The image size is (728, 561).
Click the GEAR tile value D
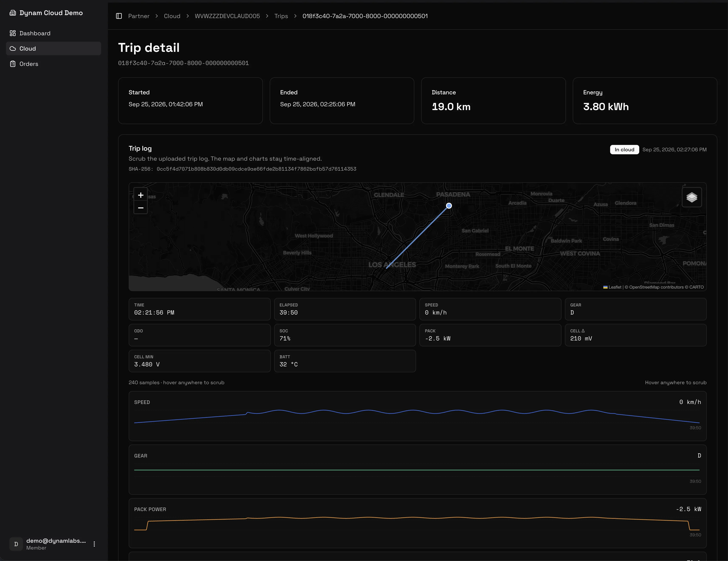[x=572, y=313]
